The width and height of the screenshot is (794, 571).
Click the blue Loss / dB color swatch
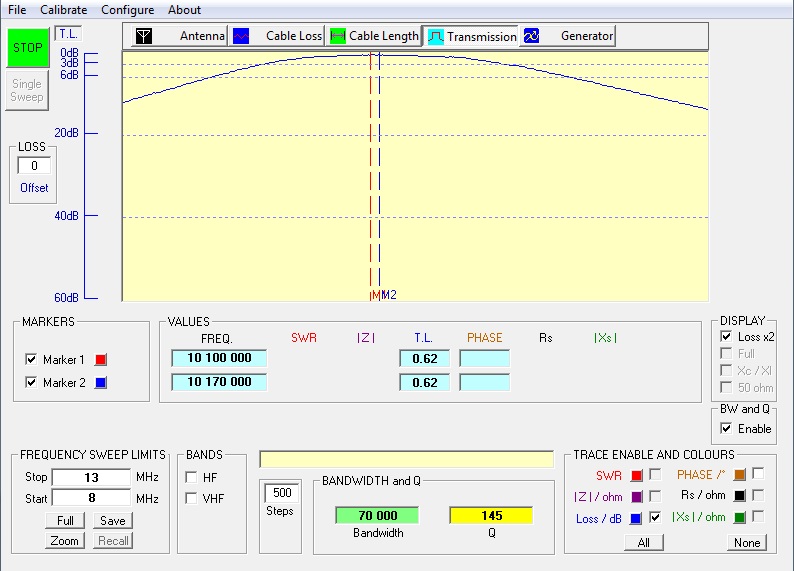pyautogui.click(x=636, y=518)
